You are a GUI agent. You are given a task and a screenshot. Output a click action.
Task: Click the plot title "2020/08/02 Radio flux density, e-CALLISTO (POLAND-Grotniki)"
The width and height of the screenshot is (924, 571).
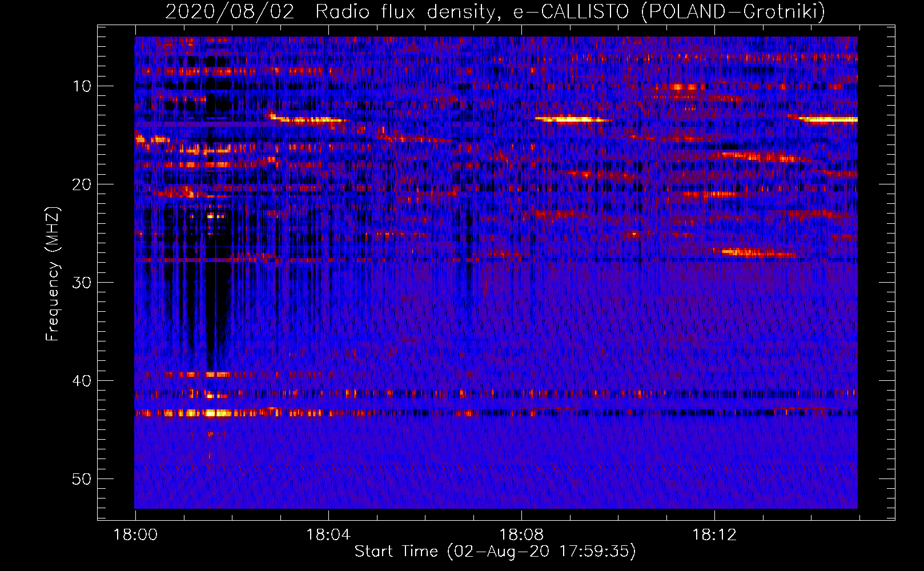click(x=495, y=12)
